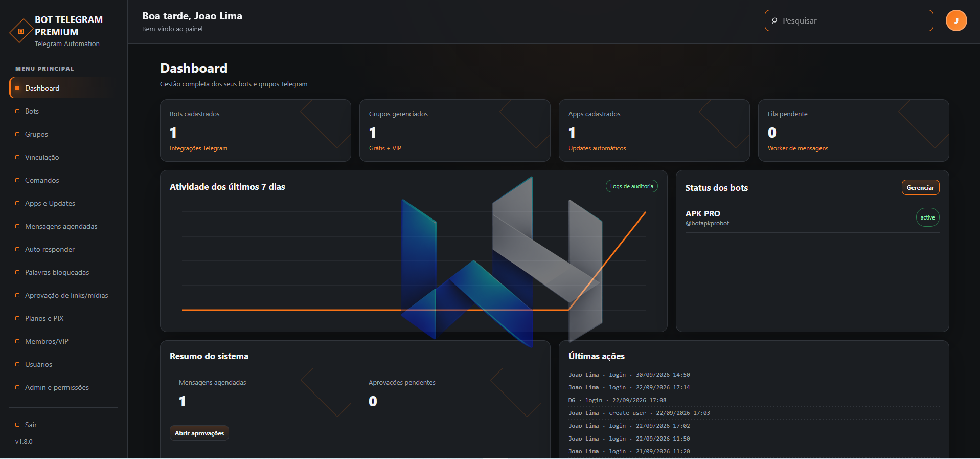Click the square icon beside Vinculação
The image size is (980, 459).
(17, 157)
